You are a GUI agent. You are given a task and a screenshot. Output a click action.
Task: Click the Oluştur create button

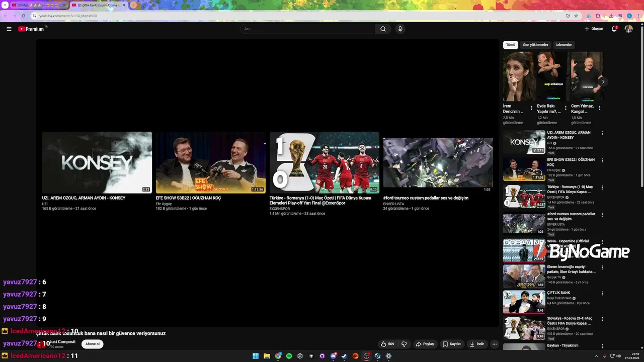coord(594,29)
